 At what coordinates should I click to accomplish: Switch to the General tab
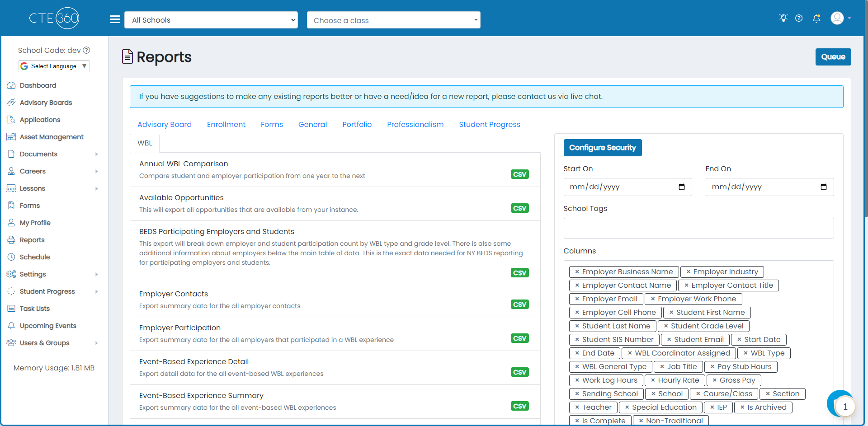(x=312, y=124)
